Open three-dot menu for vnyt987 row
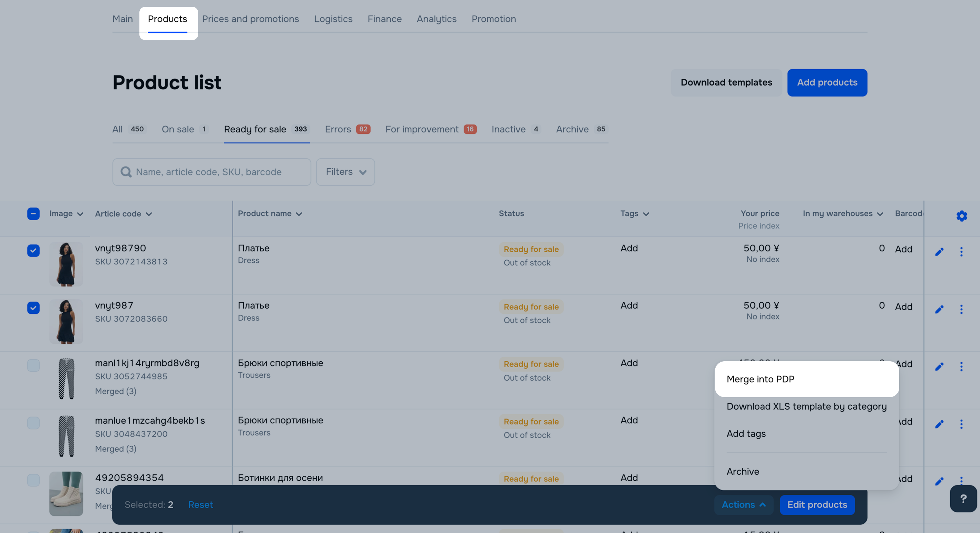This screenshot has height=533, width=980. click(961, 309)
